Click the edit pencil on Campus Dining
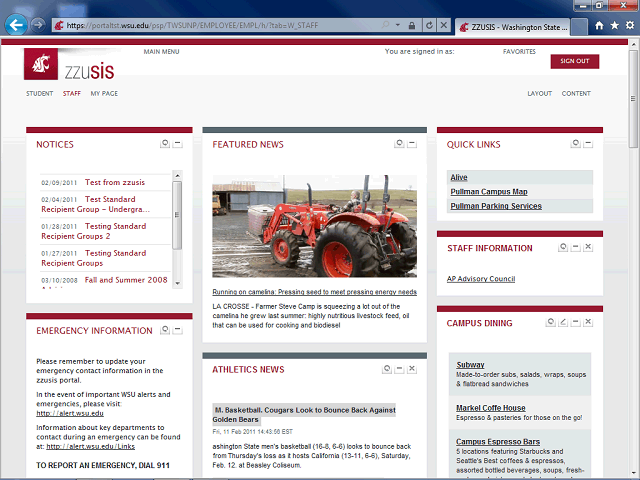The image size is (640, 480). 563,322
